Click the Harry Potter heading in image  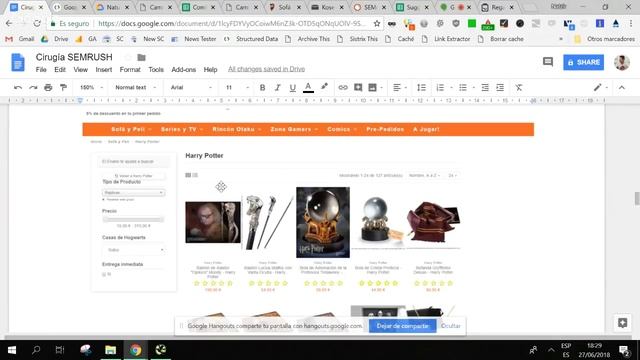click(204, 156)
